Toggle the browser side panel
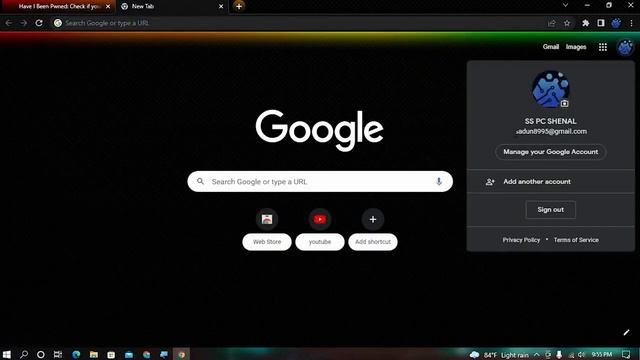The height and width of the screenshot is (360, 640). point(601,23)
